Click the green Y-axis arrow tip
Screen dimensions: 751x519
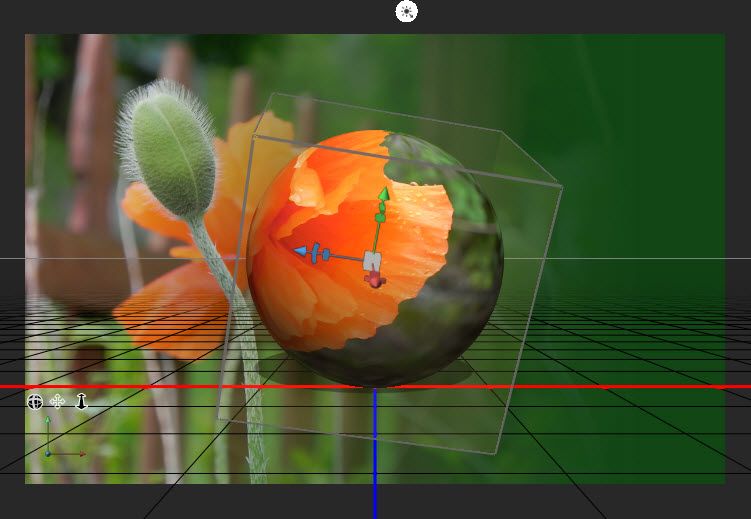click(x=384, y=193)
